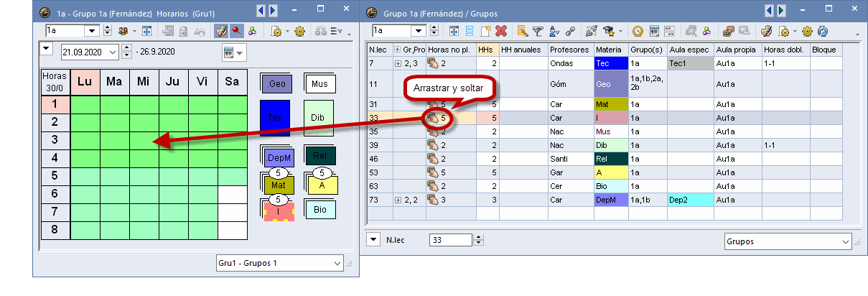Click the list layout icon in Horarios toolbar

click(336, 31)
